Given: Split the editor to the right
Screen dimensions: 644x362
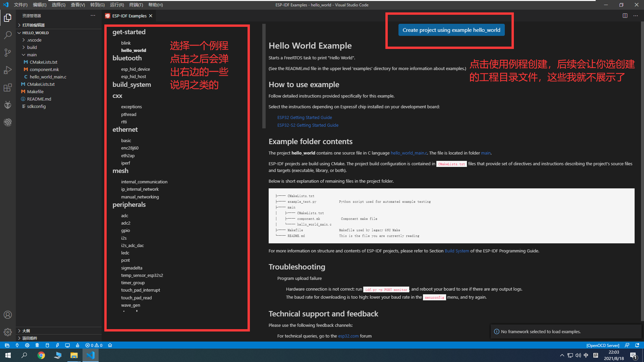Looking at the screenshot, I should coord(625,16).
